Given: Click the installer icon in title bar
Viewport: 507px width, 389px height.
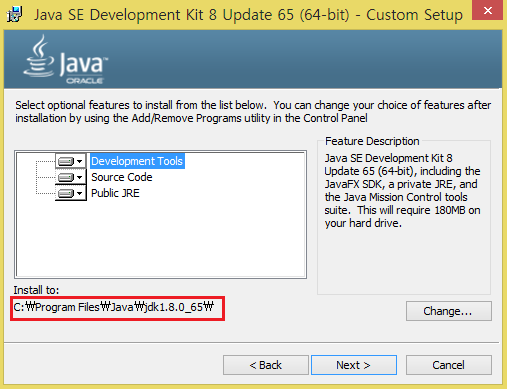Looking at the screenshot, I should point(15,15).
